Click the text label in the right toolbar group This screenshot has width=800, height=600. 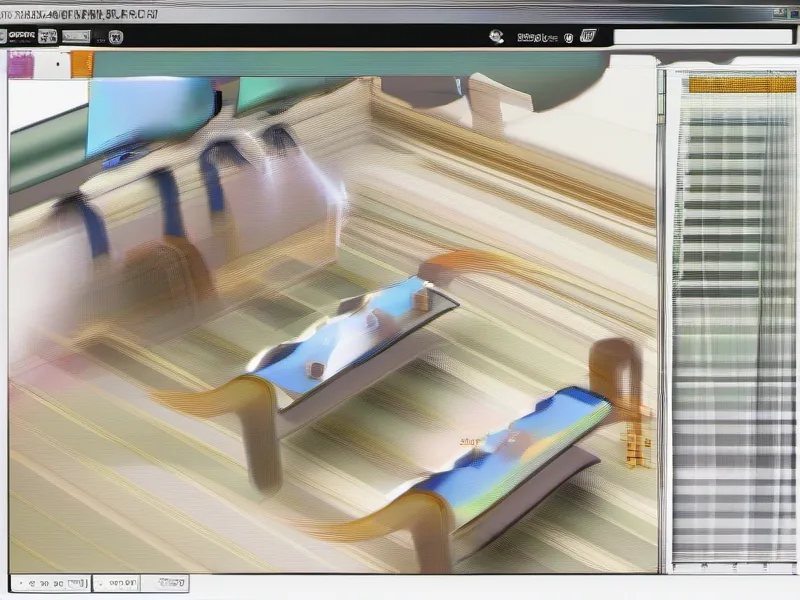coord(536,37)
